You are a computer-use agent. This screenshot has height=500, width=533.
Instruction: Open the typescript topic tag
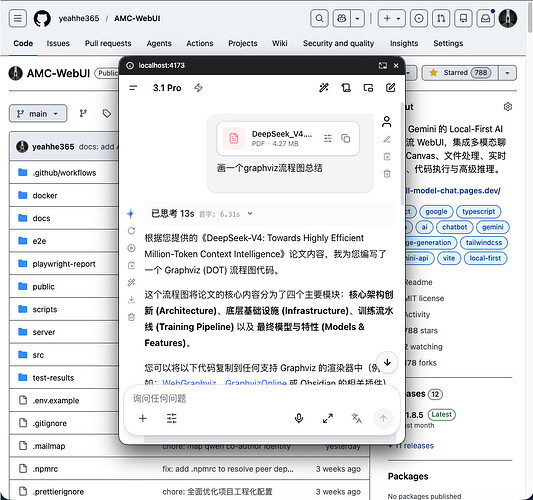478,211
